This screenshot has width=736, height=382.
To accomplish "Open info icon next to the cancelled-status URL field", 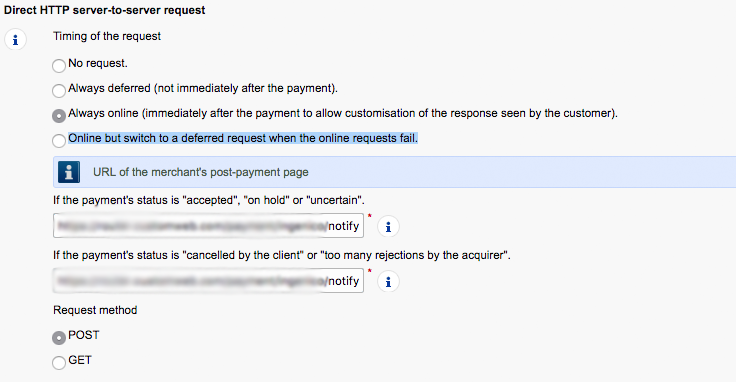I will (x=388, y=282).
